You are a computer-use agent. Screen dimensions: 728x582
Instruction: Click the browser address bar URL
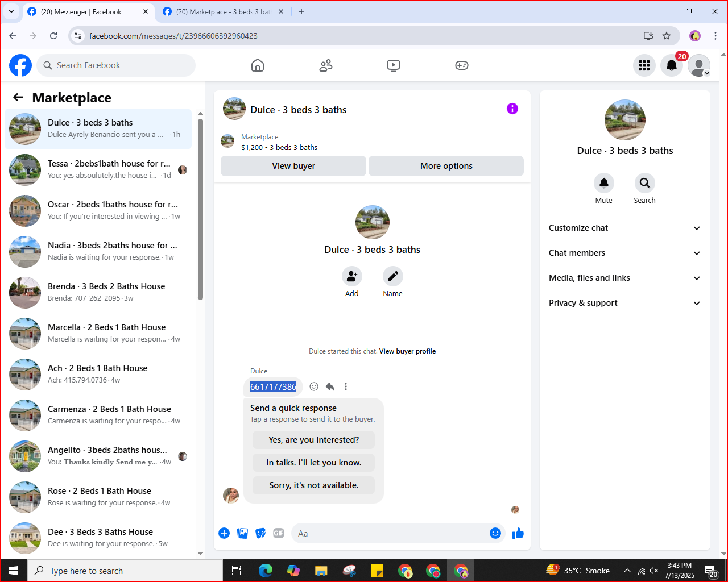point(173,36)
